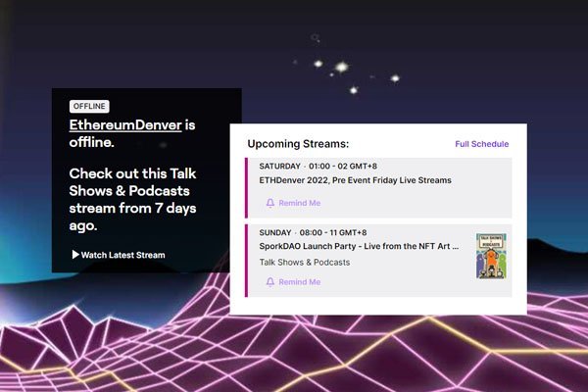Open the EthereumDenver channel link

pyautogui.click(x=125, y=124)
